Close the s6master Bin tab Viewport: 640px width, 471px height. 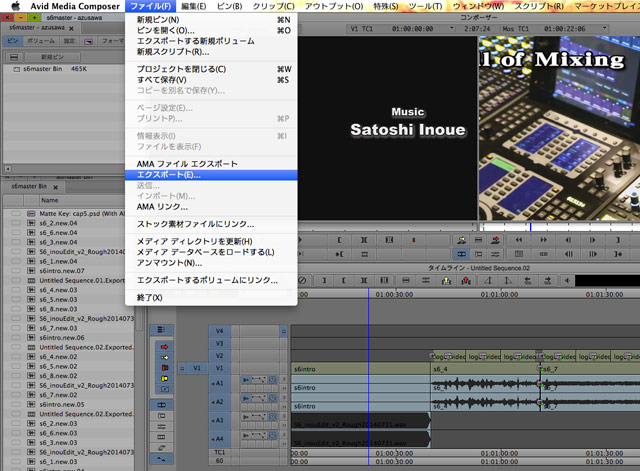(56, 187)
